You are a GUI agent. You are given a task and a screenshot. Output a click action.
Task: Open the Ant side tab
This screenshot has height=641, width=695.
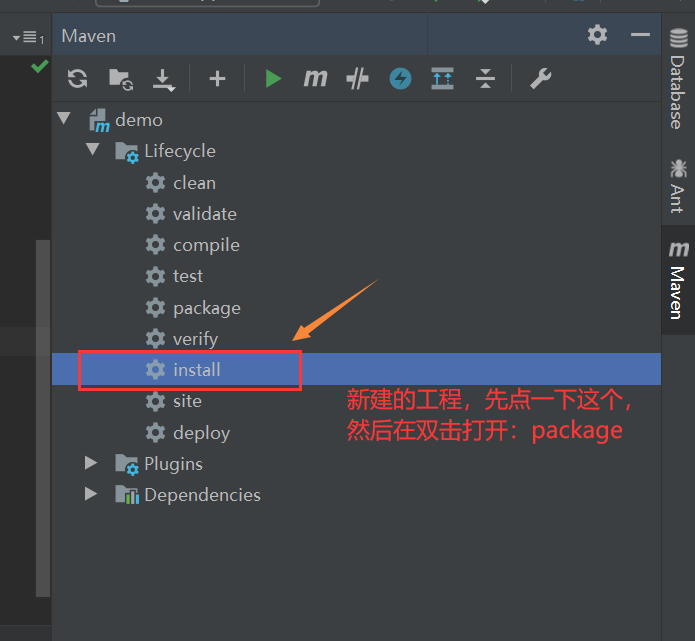[678, 186]
